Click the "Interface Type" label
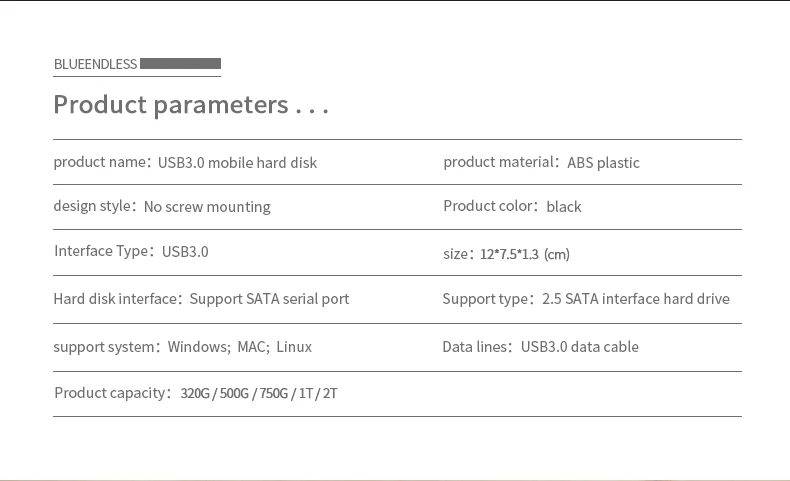Image resolution: width=790 pixels, height=481 pixels. pos(101,251)
